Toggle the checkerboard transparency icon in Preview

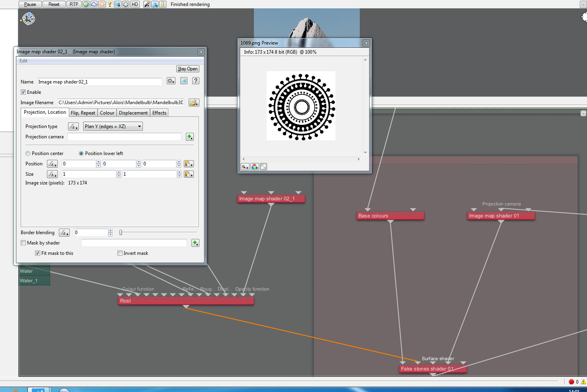263,167
